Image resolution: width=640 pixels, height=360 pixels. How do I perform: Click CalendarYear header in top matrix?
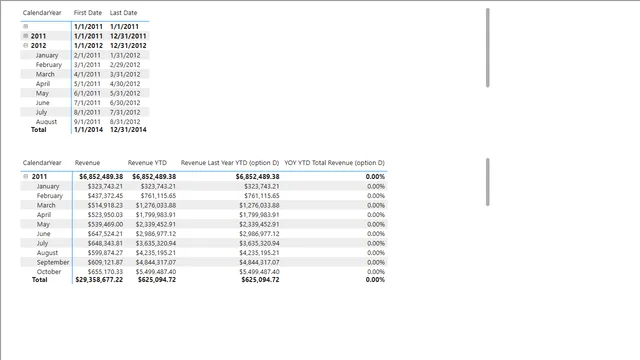pyautogui.click(x=42, y=13)
